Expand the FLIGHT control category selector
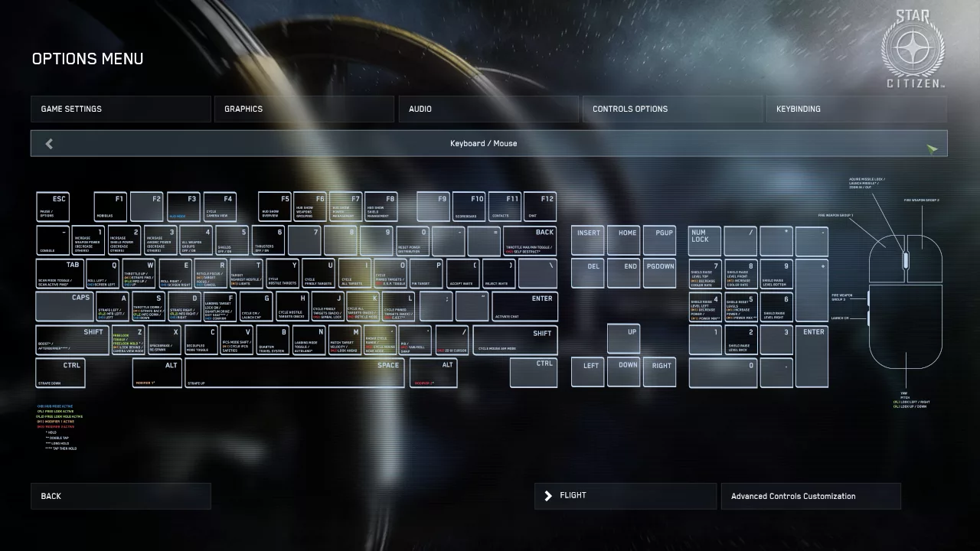 (x=625, y=496)
